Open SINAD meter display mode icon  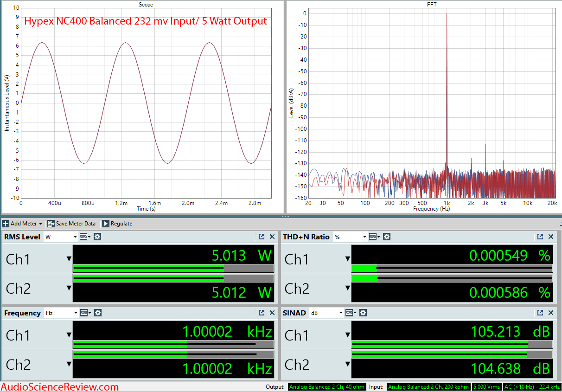point(351,313)
